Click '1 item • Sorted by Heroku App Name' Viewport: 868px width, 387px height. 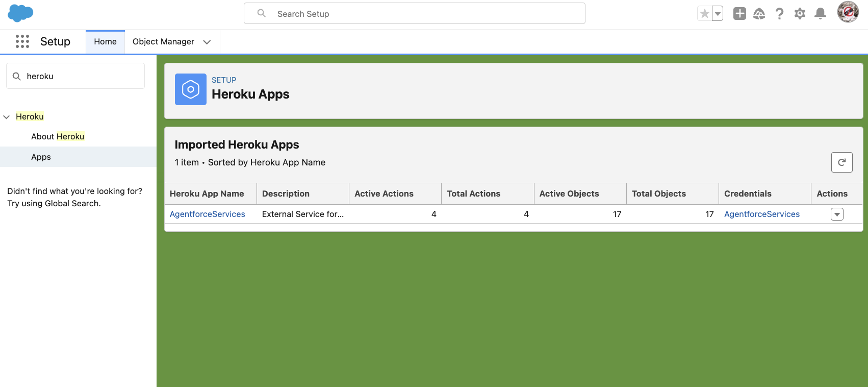coord(250,162)
